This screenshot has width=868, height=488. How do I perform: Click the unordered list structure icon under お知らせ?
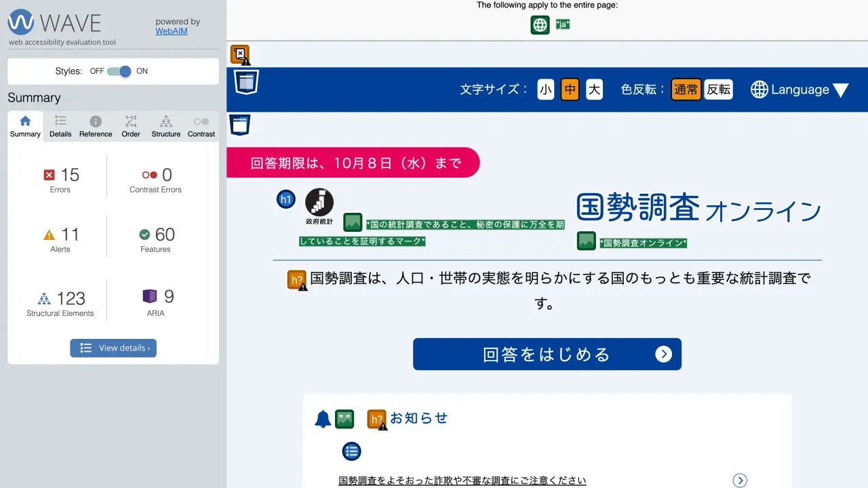(x=351, y=451)
